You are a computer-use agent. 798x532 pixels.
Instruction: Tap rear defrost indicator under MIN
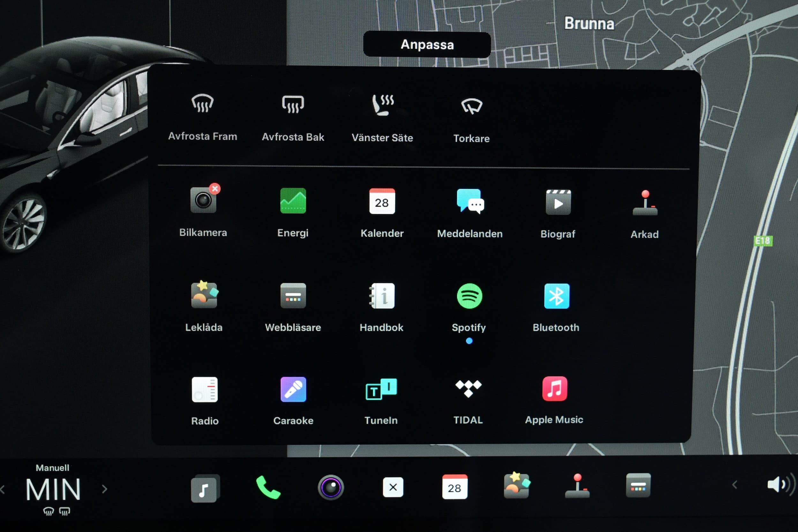click(64, 511)
